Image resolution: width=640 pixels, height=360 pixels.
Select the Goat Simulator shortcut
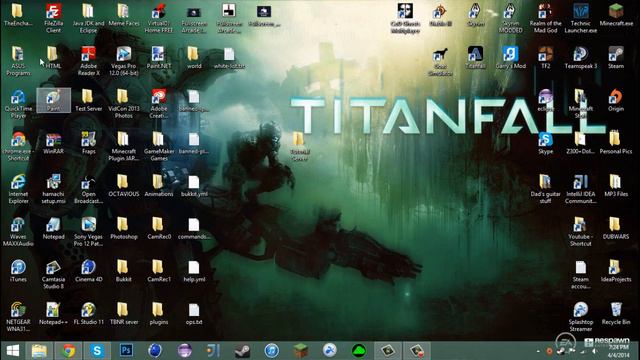pos(440,62)
